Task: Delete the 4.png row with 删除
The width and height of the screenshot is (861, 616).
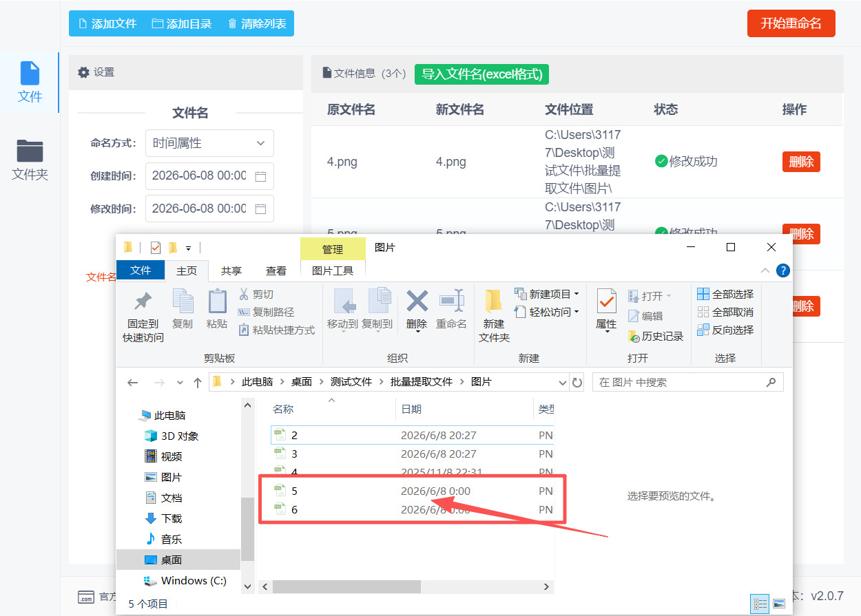Action: click(x=801, y=162)
